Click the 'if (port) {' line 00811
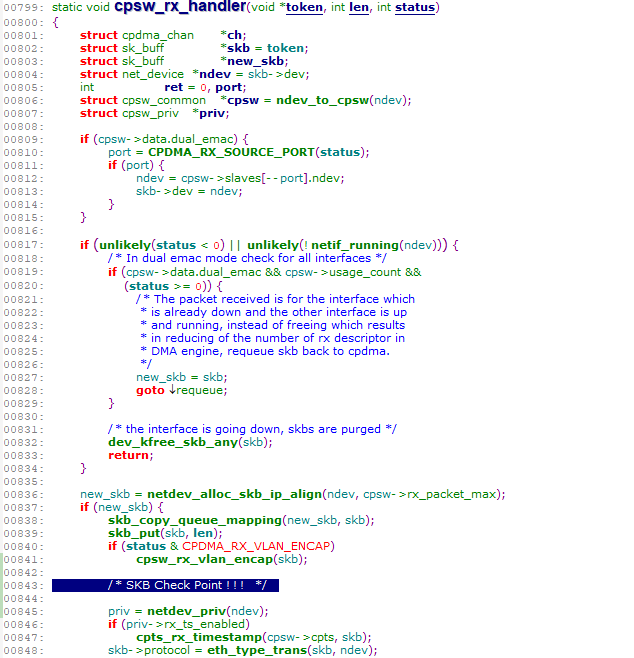Image resolution: width=634 pixels, height=658 pixels. (x=136, y=165)
